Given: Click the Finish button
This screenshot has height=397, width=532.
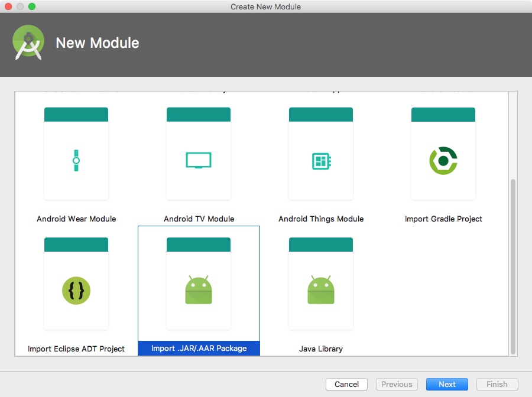Looking at the screenshot, I should [x=497, y=384].
